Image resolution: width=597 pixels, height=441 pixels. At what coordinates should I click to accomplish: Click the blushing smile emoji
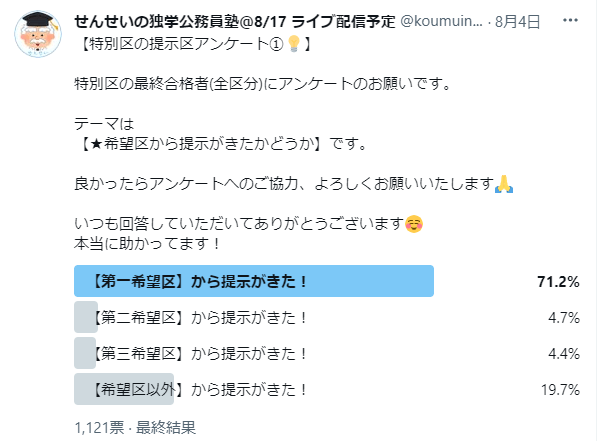tap(414, 224)
